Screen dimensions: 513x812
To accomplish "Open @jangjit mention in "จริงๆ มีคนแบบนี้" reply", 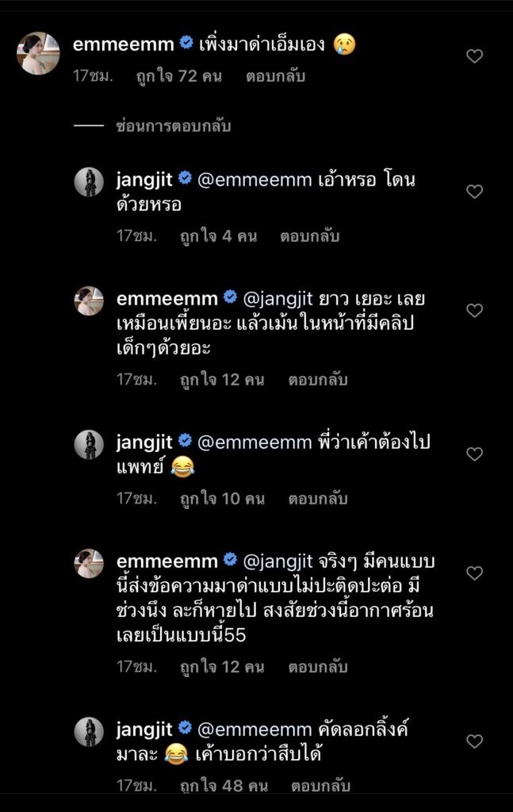I will pos(281,561).
